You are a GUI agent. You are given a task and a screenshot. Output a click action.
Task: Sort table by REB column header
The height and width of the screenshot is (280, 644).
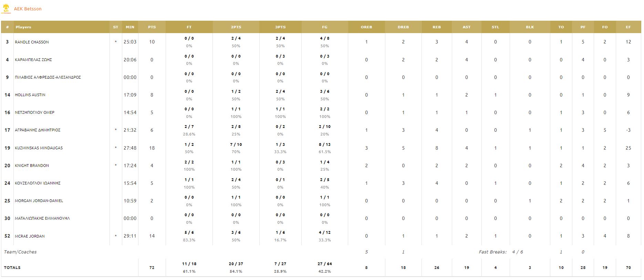(x=436, y=27)
